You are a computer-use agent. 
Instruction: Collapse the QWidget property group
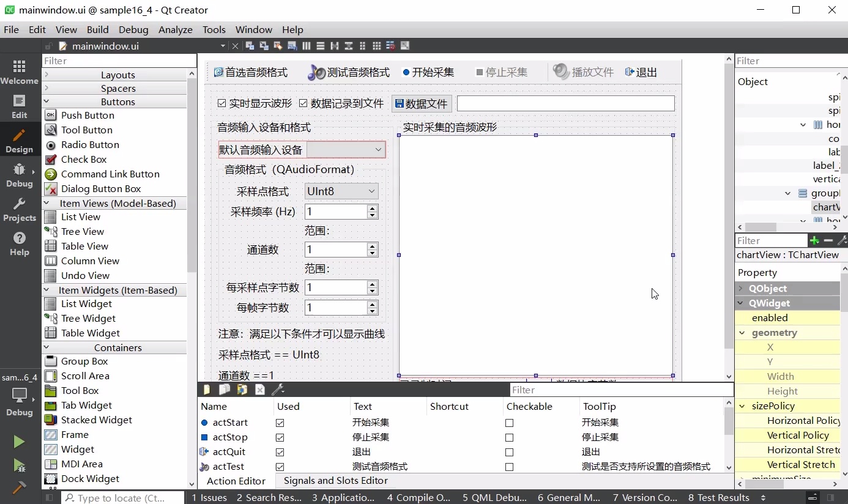click(x=741, y=303)
